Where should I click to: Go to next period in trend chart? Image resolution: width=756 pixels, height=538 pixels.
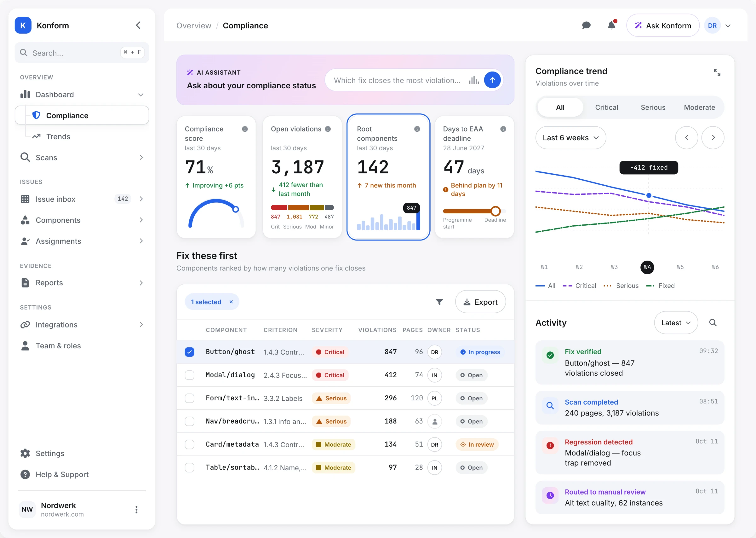713,137
